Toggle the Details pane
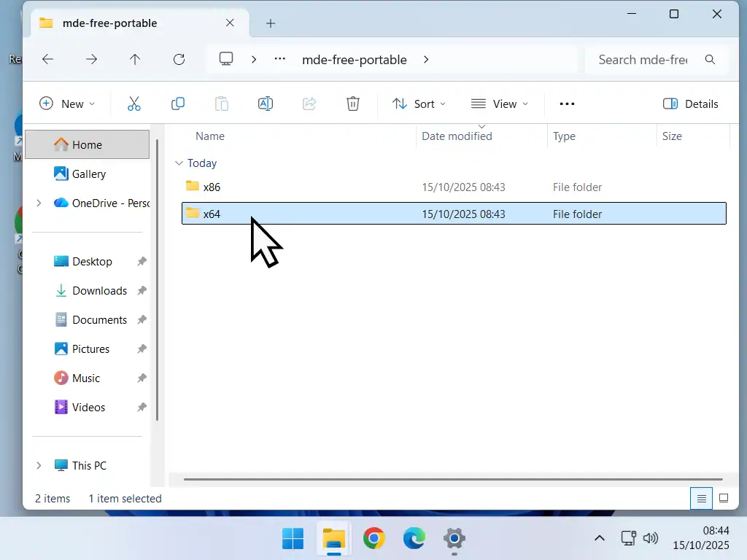Viewport: 747px width, 560px height. coord(690,104)
